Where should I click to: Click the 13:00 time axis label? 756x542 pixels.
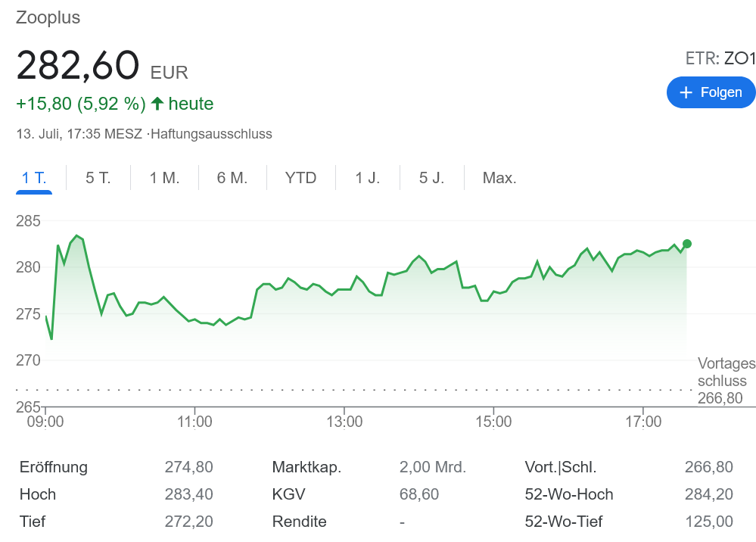[x=344, y=422]
